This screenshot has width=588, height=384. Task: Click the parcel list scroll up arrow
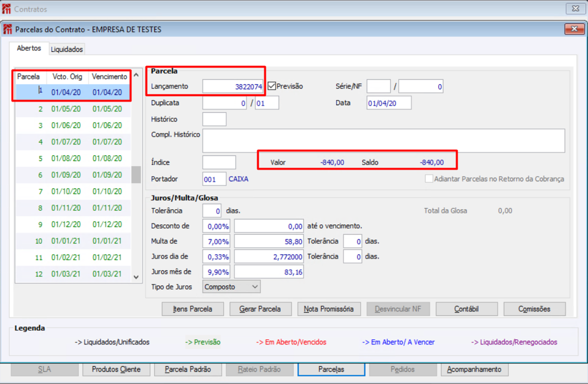pos(136,75)
